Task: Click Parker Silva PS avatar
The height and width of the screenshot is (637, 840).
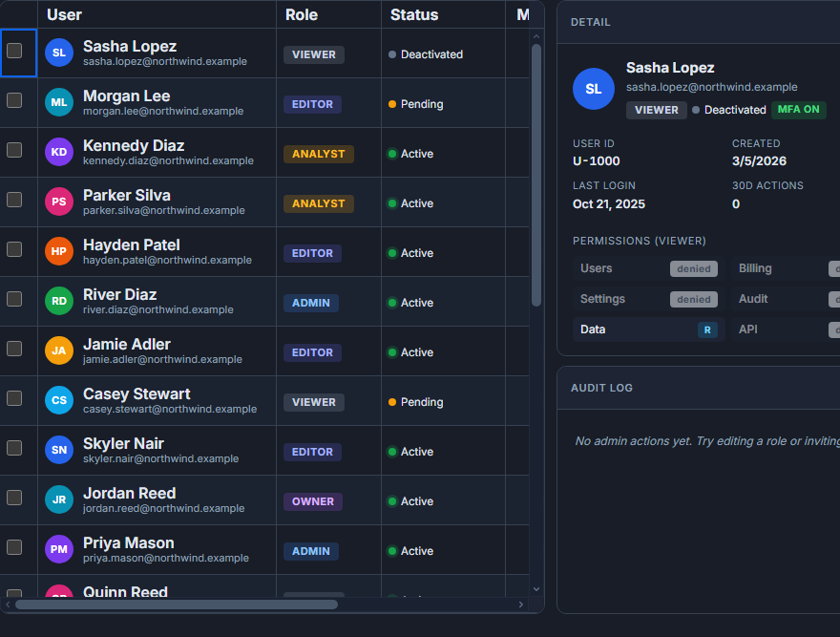Action: click(x=59, y=202)
